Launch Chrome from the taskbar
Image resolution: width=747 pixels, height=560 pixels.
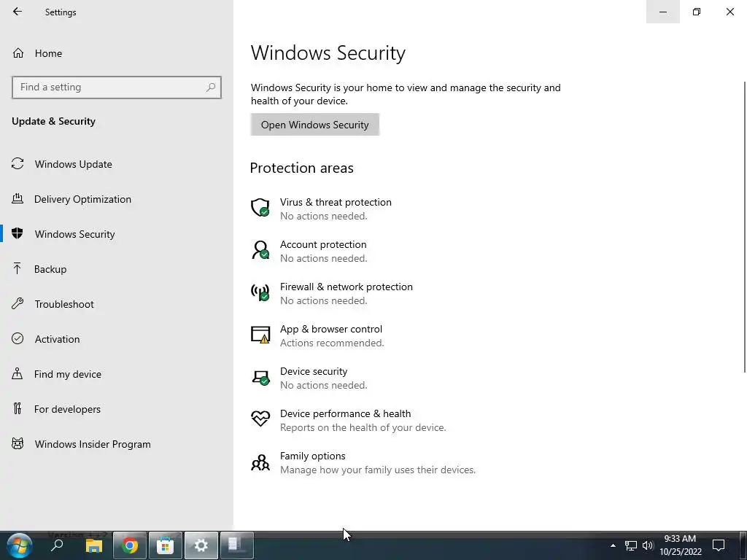click(130, 545)
